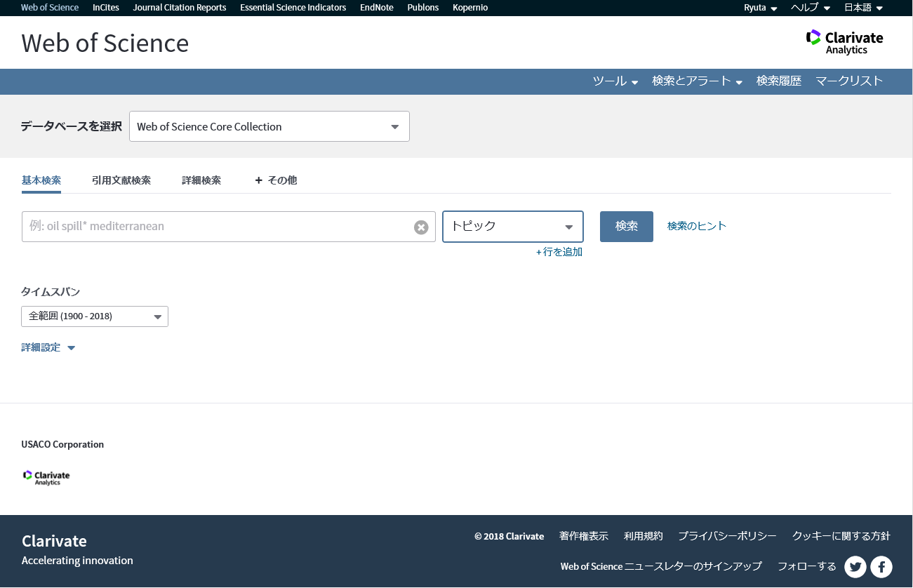Viewport: 913px width, 588px height.
Task: Click the large Web of Science page title
Action: point(105,43)
